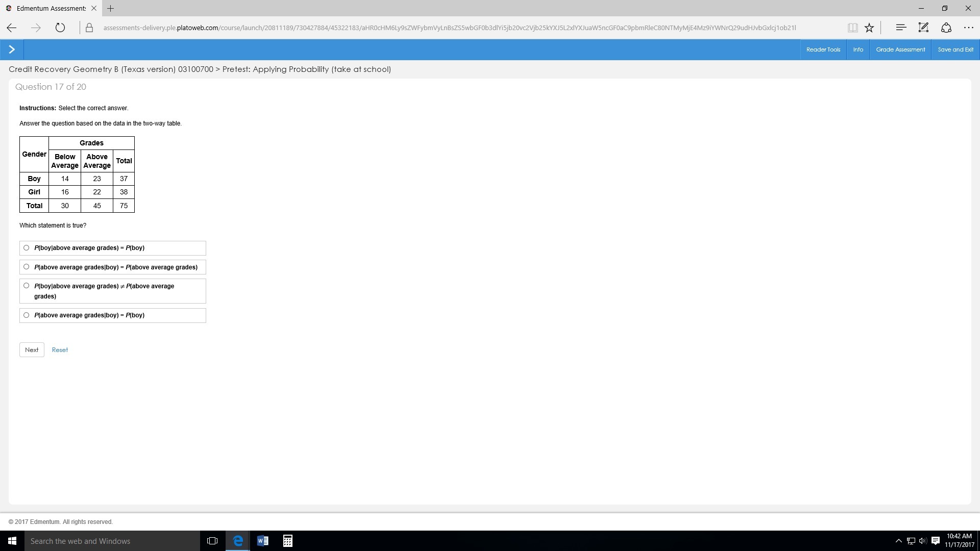
Task: Open the Edge Hub icon
Action: click(x=901, y=28)
